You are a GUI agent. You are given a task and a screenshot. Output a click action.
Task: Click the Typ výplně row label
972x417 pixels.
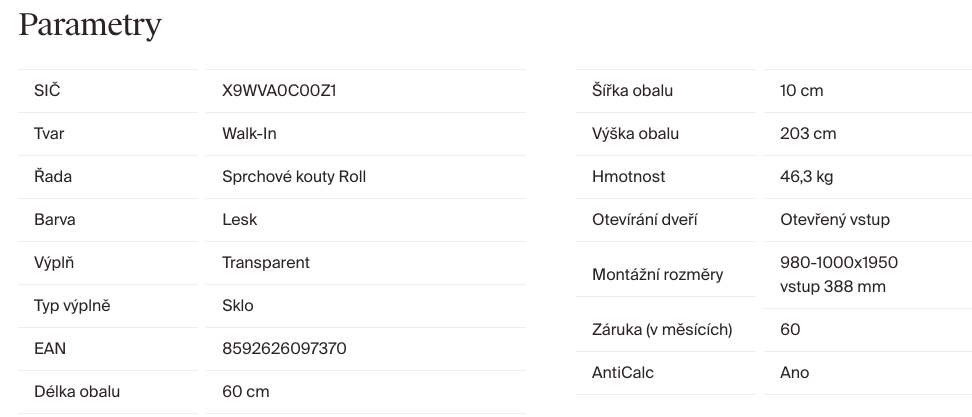(72, 306)
